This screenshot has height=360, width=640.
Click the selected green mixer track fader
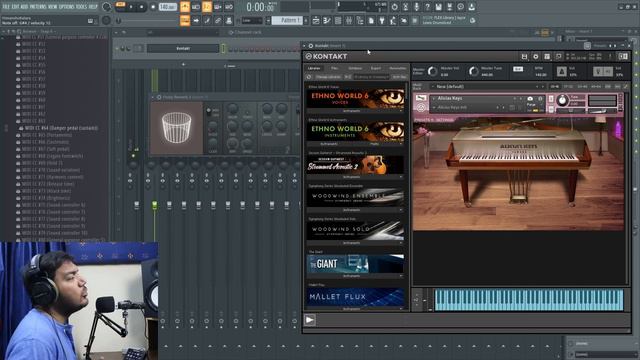click(x=155, y=204)
